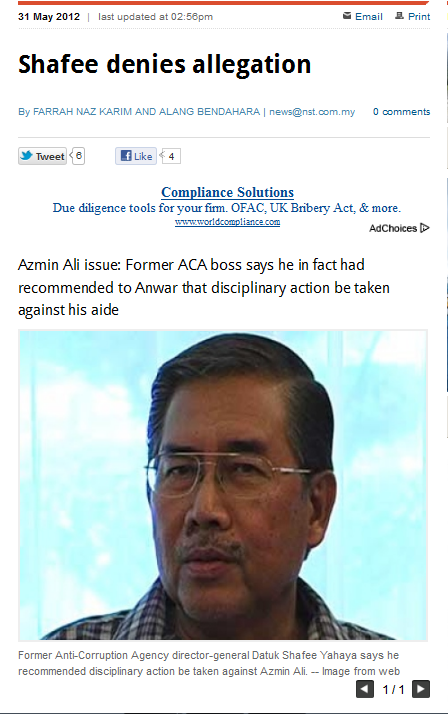Click the Shafee Yahaya article photo
The image size is (448, 714).
[223, 485]
